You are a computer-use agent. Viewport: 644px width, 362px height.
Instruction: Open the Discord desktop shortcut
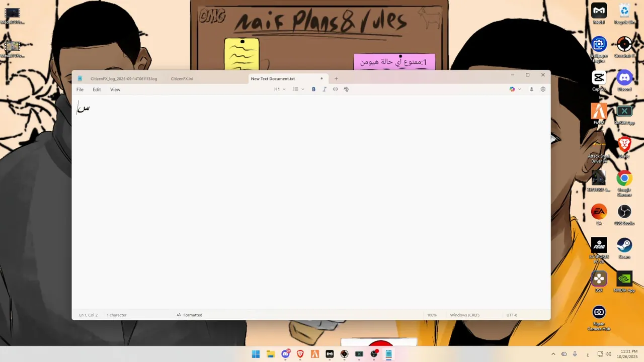(x=624, y=81)
